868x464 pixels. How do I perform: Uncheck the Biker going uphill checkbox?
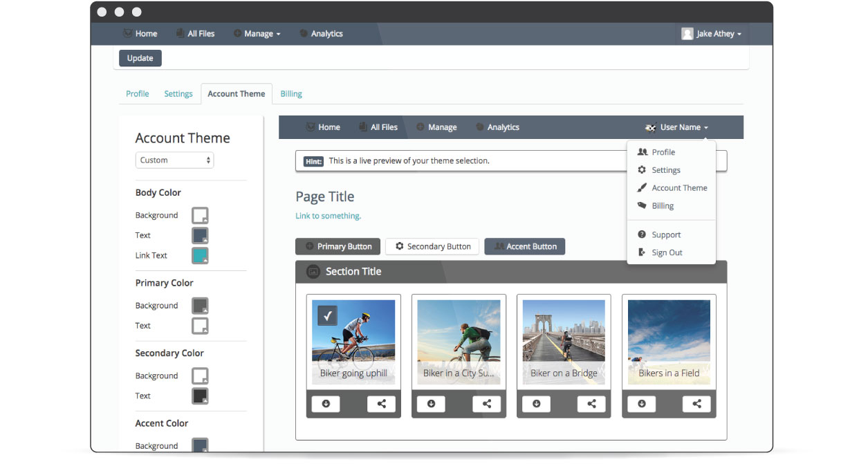click(x=328, y=315)
